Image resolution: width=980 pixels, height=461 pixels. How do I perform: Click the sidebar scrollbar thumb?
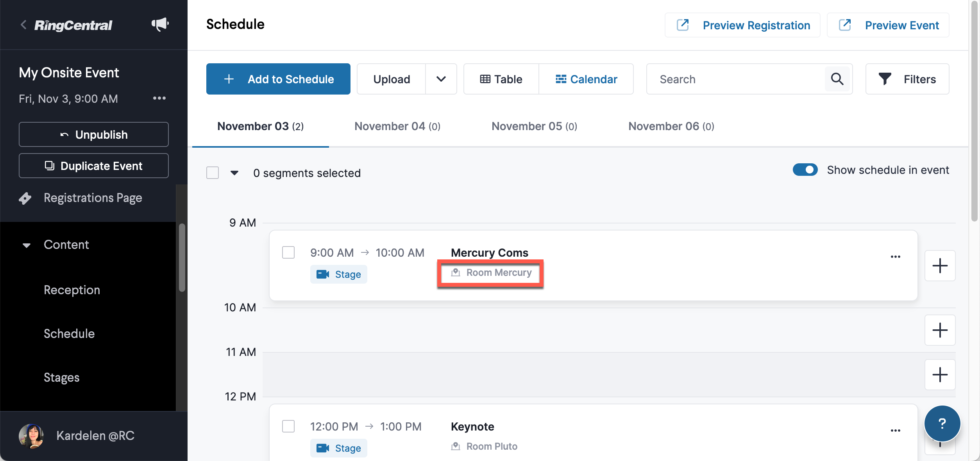tap(182, 258)
